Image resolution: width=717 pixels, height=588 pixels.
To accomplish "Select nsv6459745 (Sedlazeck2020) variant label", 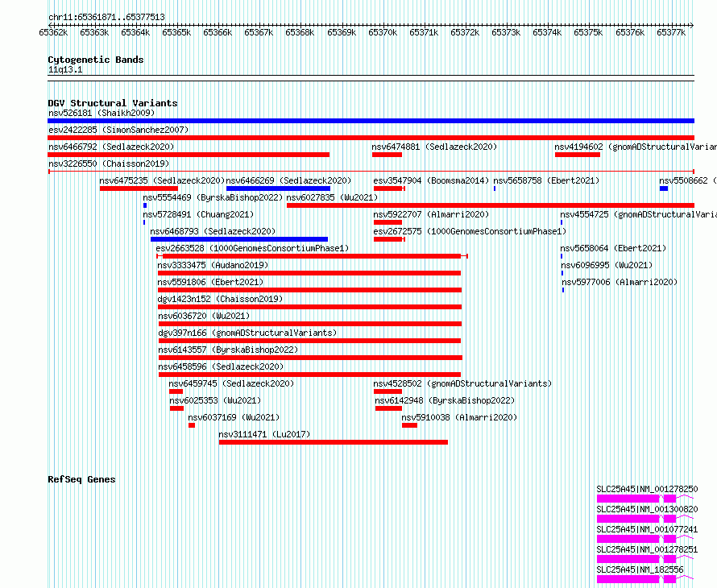I will (x=231, y=383).
